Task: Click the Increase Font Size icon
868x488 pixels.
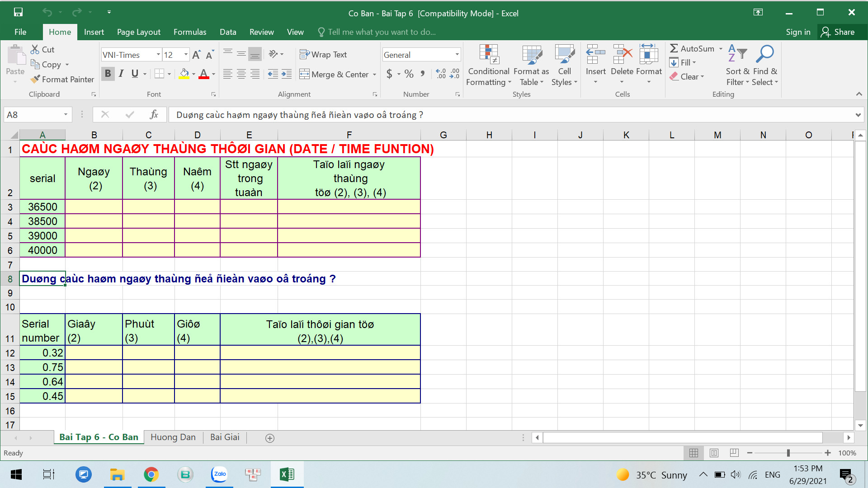Action: [196, 55]
